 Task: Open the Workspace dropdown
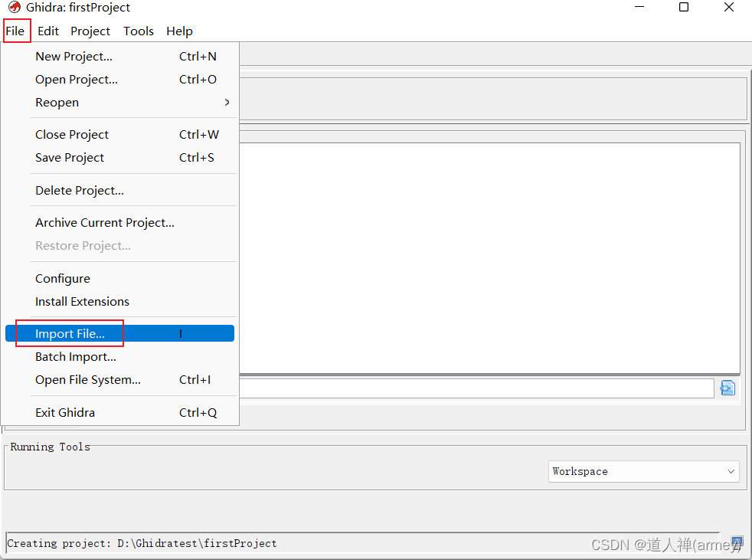coord(643,472)
